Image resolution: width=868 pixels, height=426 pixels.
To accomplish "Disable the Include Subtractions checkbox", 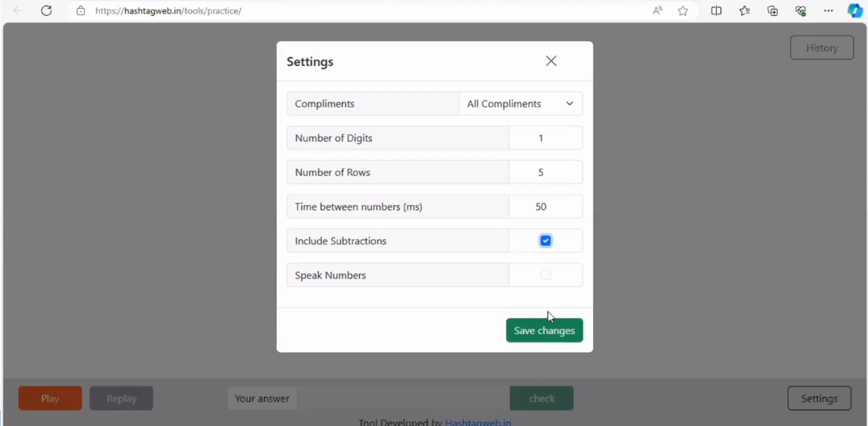I will [545, 240].
